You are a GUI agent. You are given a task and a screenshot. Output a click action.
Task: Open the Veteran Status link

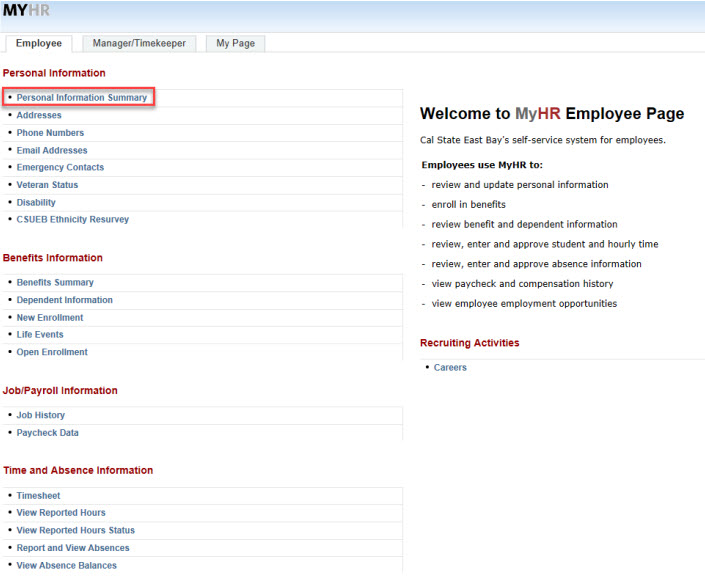(x=47, y=185)
